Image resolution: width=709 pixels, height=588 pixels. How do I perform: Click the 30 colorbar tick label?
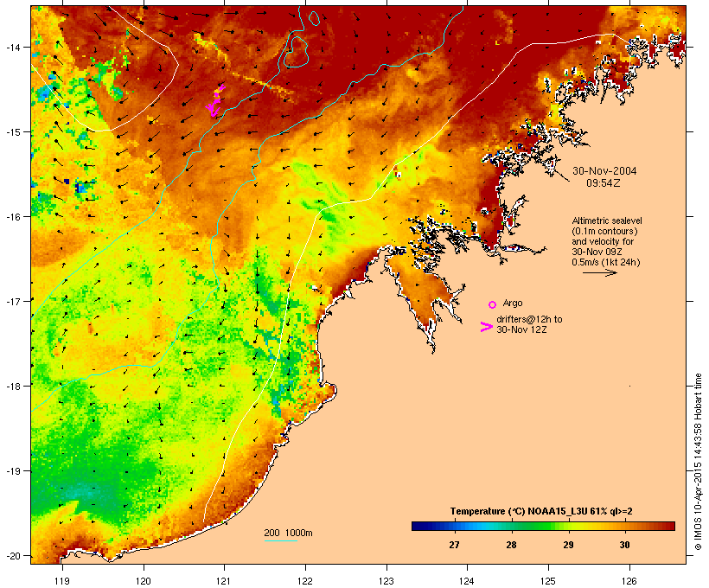624,545
